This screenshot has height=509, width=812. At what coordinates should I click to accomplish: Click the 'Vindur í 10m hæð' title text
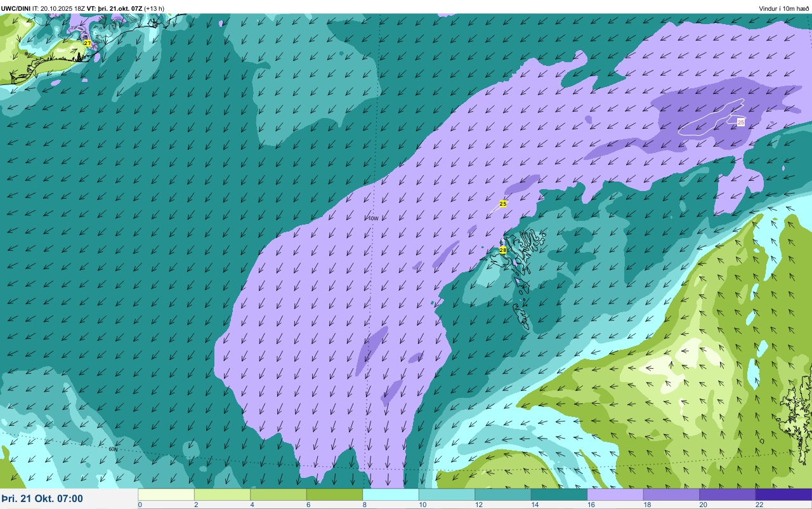(x=784, y=8)
